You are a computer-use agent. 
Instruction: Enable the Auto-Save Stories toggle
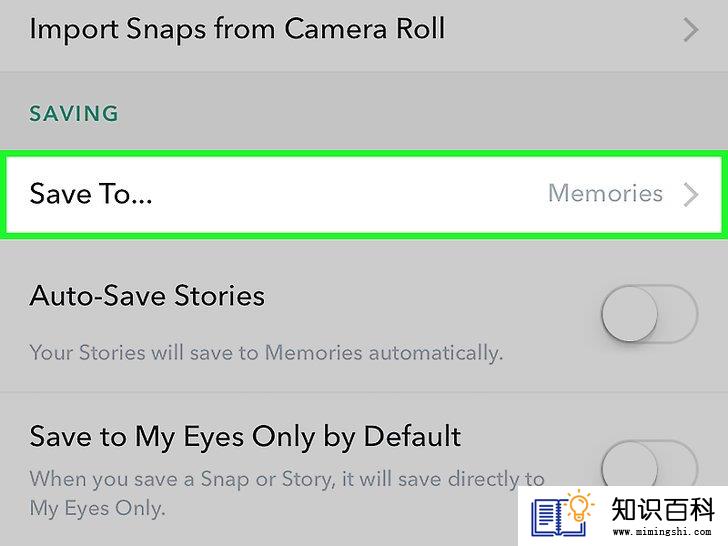click(x=650, y=314)
